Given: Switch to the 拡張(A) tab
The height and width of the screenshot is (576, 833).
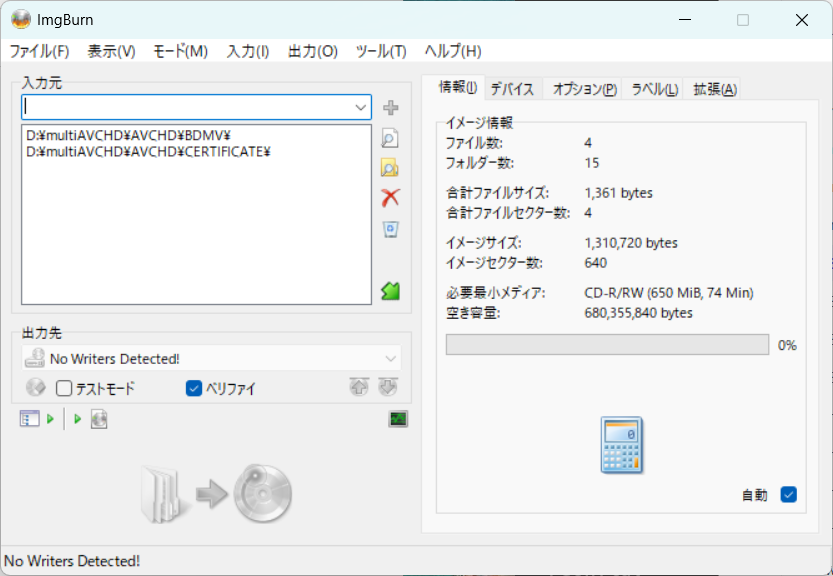Looking at the screenshot, I should click(x=715, y=89).
